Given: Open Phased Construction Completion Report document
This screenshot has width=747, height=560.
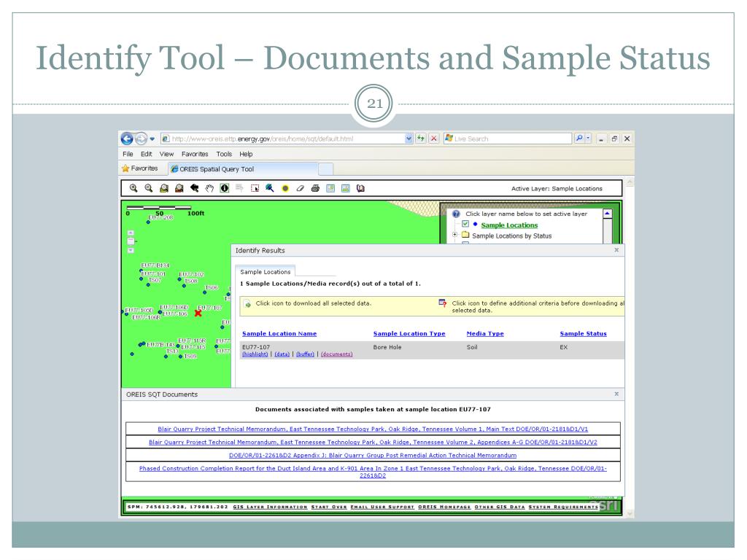Looking at the screenshot, I should 373,472.
